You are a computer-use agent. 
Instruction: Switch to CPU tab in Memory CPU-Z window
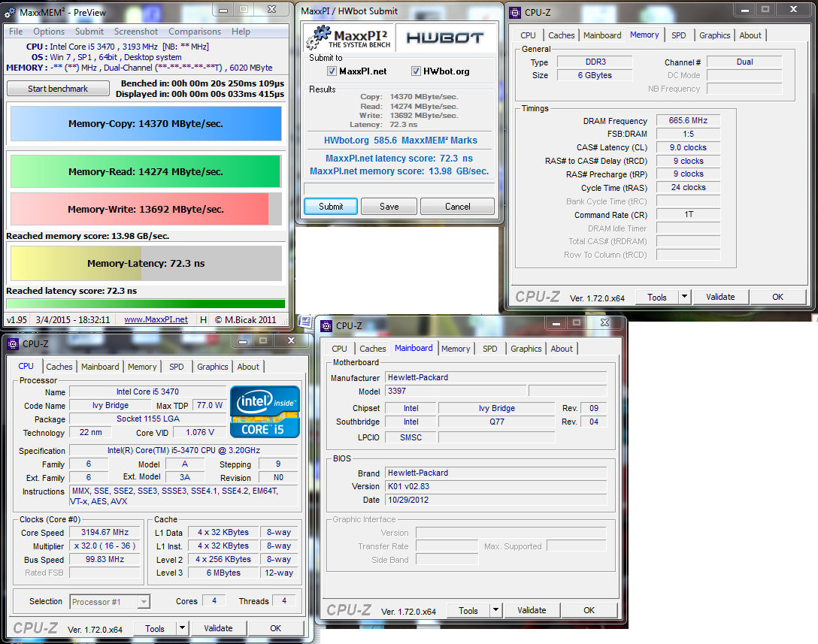click(528, 35)
